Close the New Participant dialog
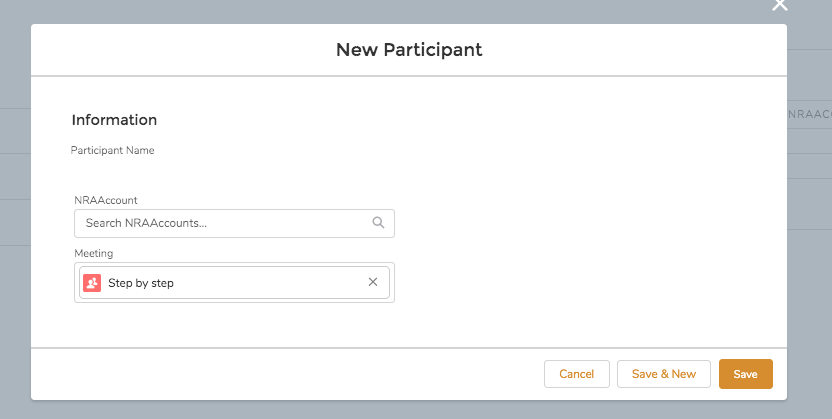This screenshot has height=419, width=832. pyautogui.click(x=780, y=5)
